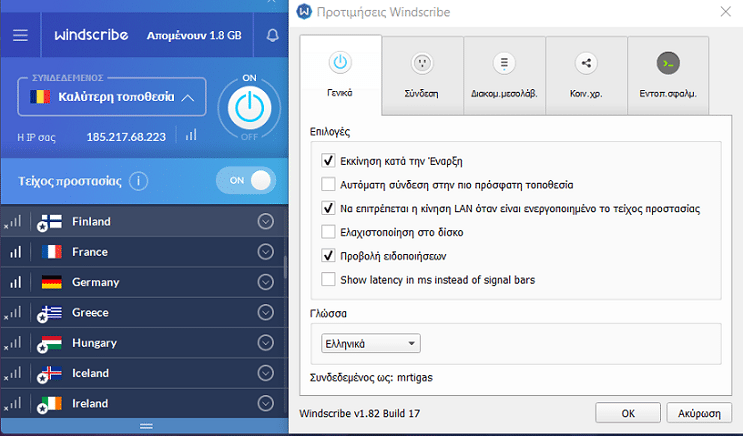The width and height of the screenshot is (743, 436).
Task: Expand the Finland server list
Action: point(265,221)
